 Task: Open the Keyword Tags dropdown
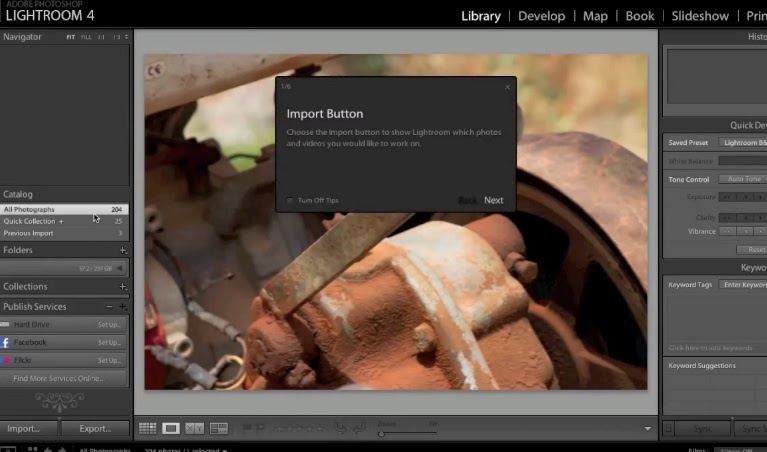tap(742, 285)
